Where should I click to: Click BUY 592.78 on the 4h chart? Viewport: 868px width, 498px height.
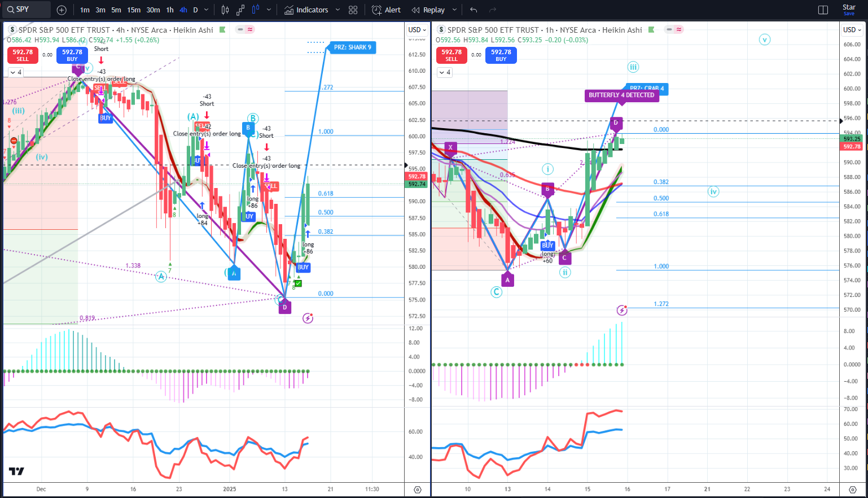[x=72, y=55]
